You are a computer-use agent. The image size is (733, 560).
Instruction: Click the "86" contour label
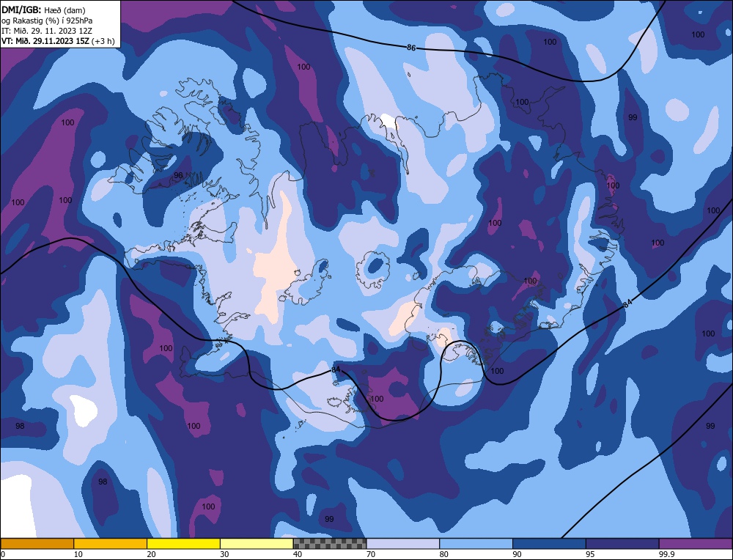click(411, 48)
